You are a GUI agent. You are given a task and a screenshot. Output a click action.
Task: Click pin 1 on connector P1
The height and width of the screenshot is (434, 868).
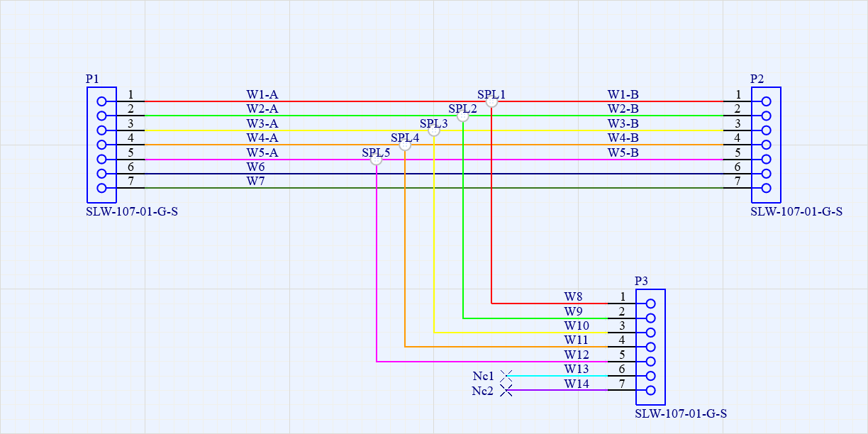[101, 99]
